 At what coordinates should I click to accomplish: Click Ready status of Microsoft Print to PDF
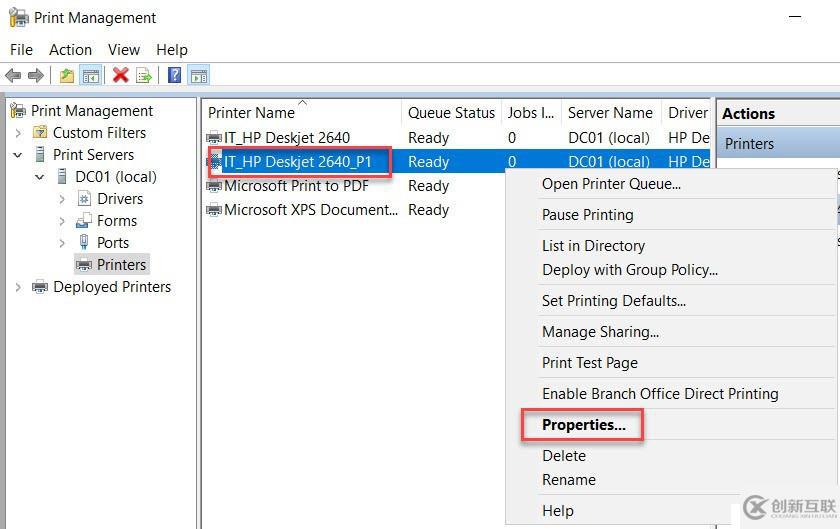pyautogui.click(x=428, y=186)
